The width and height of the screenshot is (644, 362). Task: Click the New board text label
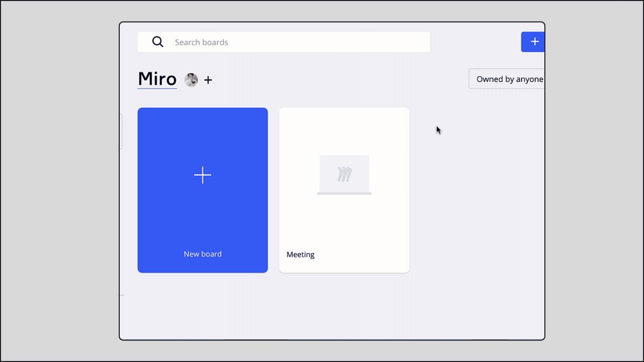click(x=203, y=254)
